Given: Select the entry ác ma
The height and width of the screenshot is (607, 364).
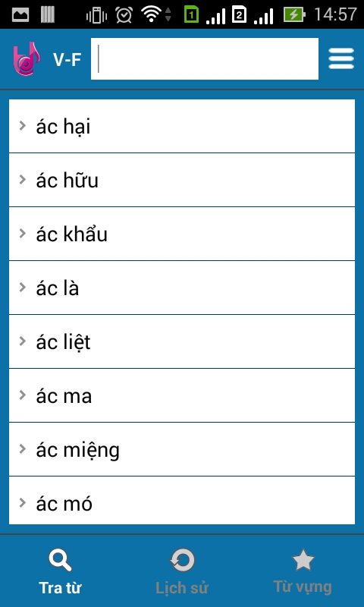Looking at the screenshot, I should click(x=182, y=395).
